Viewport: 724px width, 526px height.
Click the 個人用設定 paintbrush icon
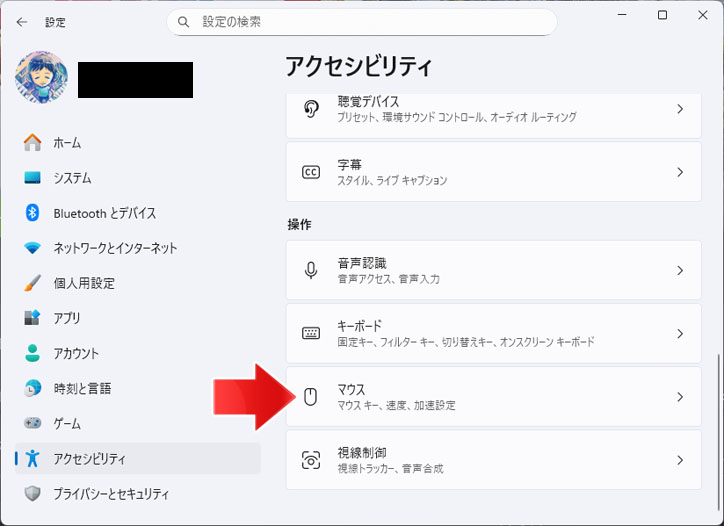[33, 283]
